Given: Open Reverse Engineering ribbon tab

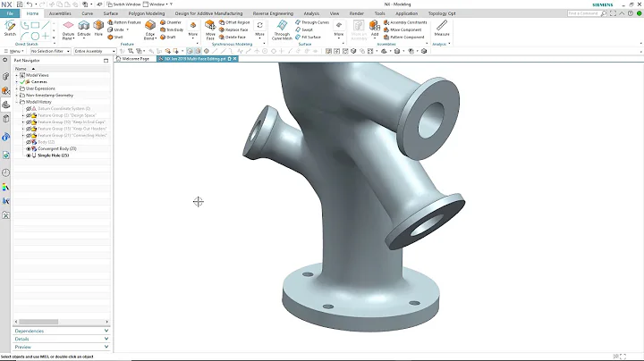Looking at the screenshot, I should tap(273, 13).
